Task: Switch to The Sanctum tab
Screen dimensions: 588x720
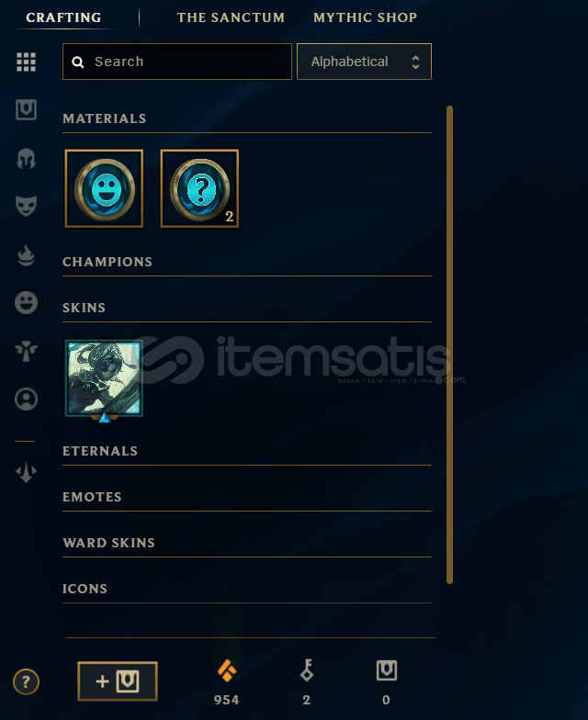Action: point(231,17)
